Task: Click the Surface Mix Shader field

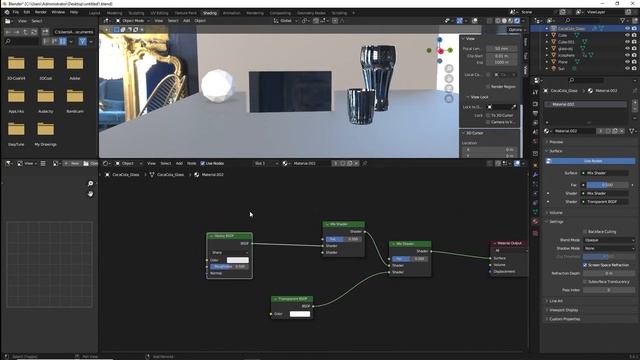Action: [x=605, y=173]
